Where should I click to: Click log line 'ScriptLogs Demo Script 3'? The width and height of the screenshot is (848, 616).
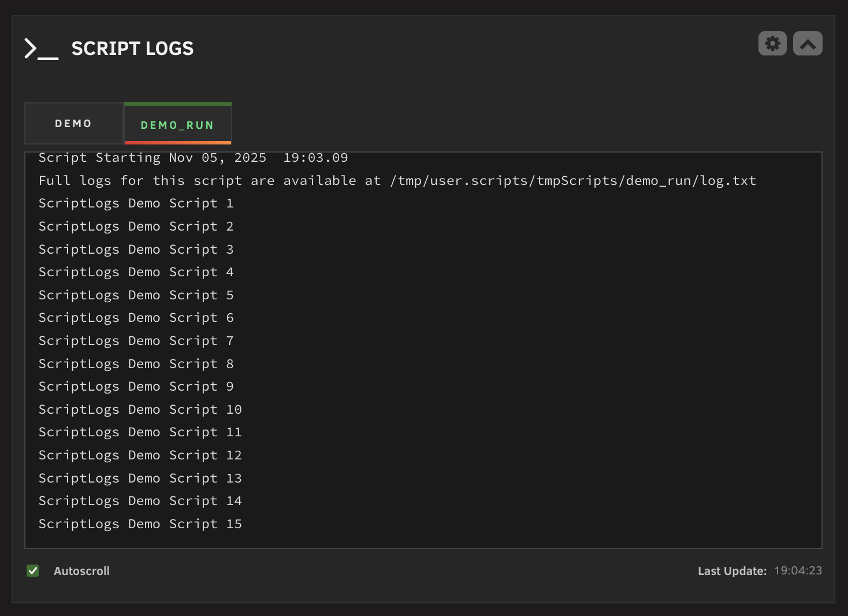(x=136, y=250)
